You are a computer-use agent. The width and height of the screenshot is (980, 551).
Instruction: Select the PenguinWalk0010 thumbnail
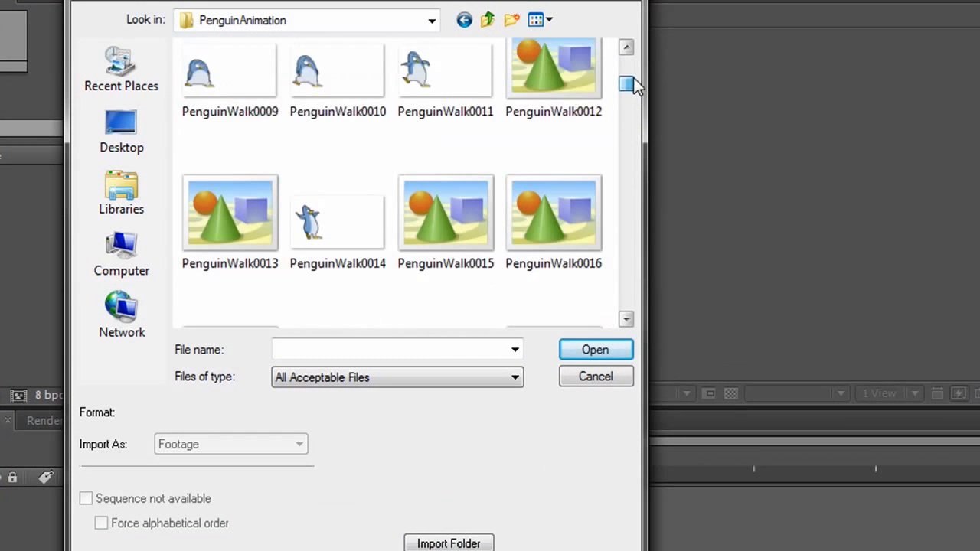(x=338, y=71)
